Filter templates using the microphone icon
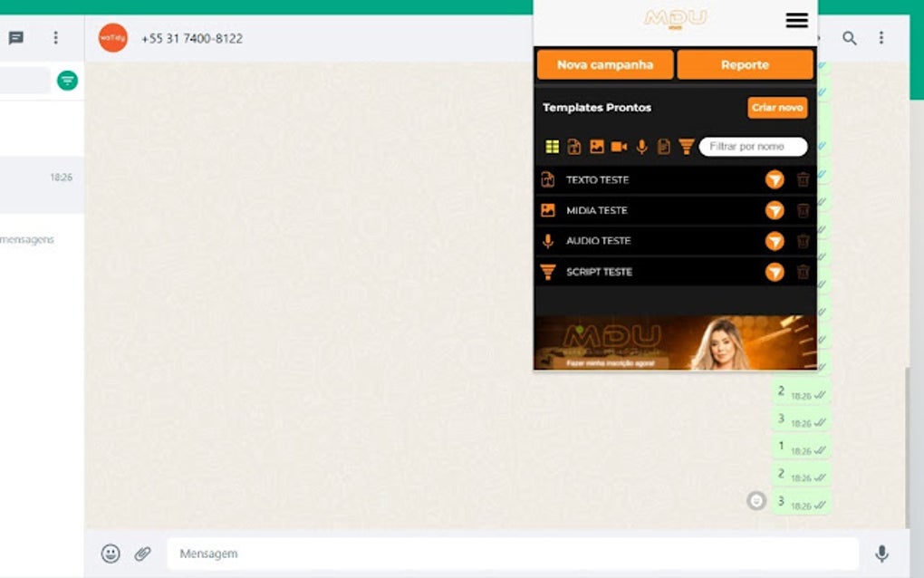Screen dimensions: 924x578 click(x=641, y=146)
